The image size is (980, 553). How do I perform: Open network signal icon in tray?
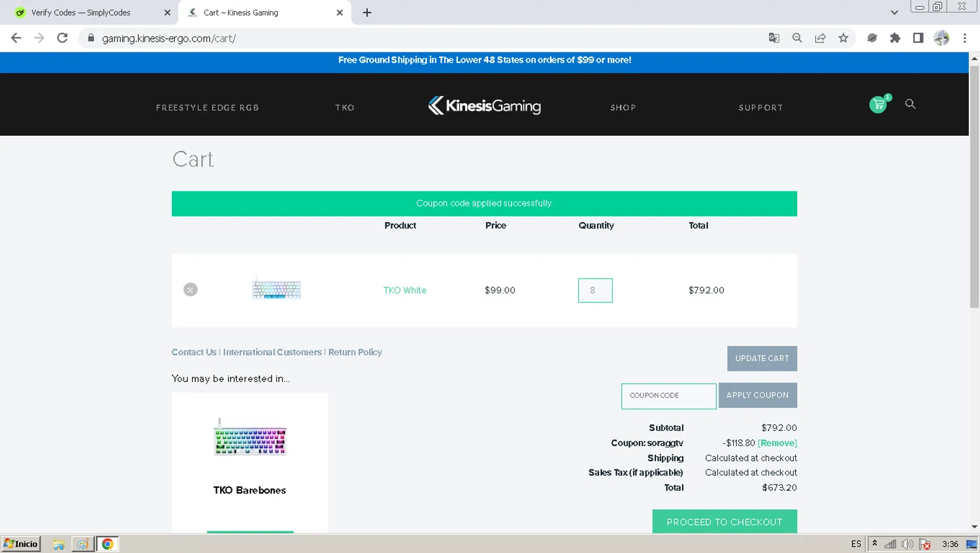pyautogui.click(x=890, y=544)
